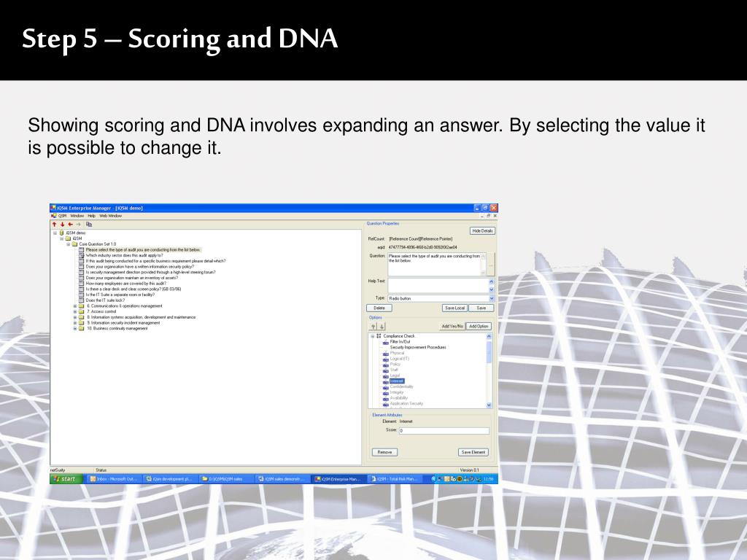Click the icon beside Confidentiality element
Viewport: 747px width, 560px height.
point(386,386)
